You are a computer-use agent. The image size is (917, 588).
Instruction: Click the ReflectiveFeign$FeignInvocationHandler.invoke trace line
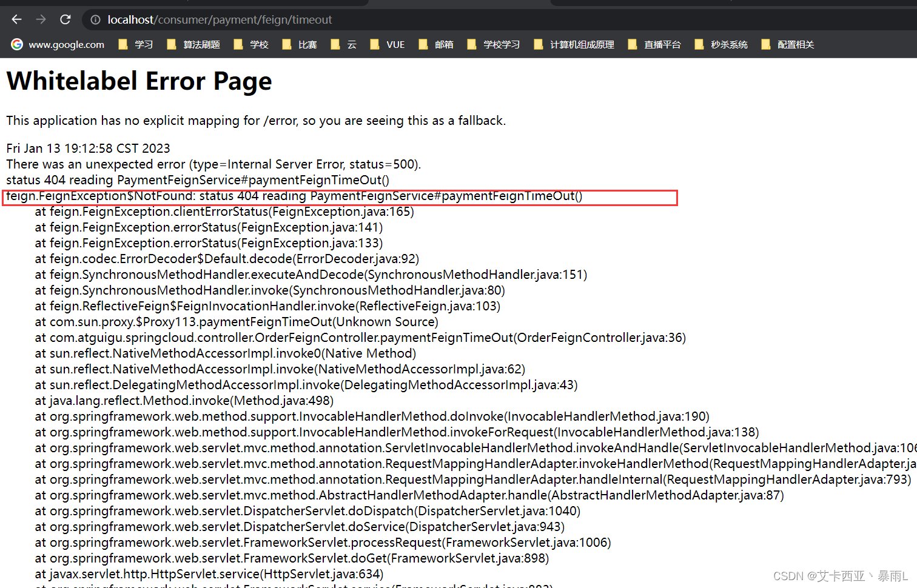[267, 306]
